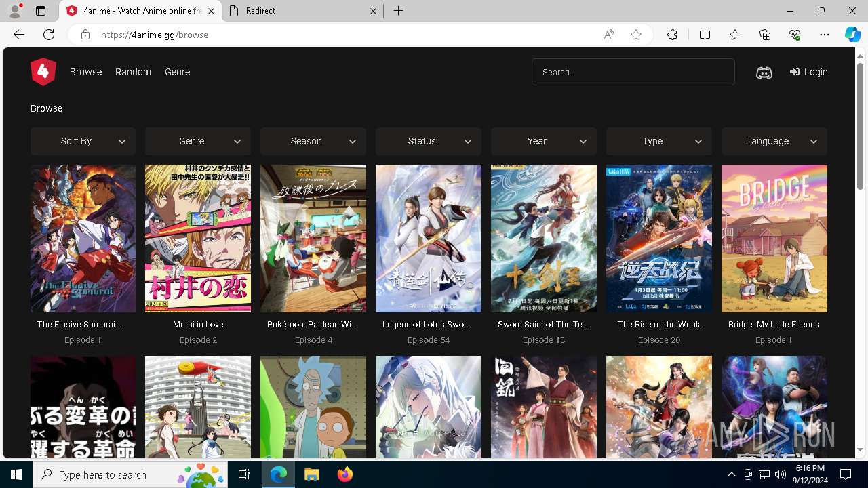Expand the Sort By dropdown
Image resolution: width=868 pixels, height=488 pixels.
tap(83, 141)
